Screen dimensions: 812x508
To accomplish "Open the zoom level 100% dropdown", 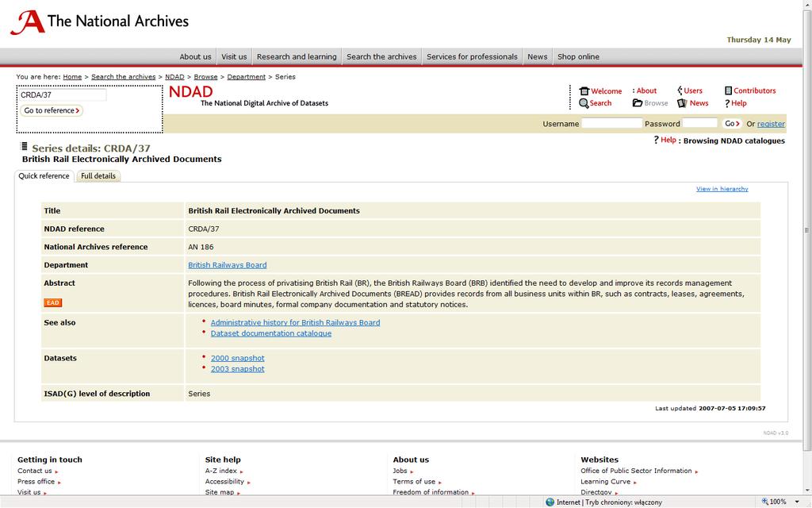I will (797, 502).
